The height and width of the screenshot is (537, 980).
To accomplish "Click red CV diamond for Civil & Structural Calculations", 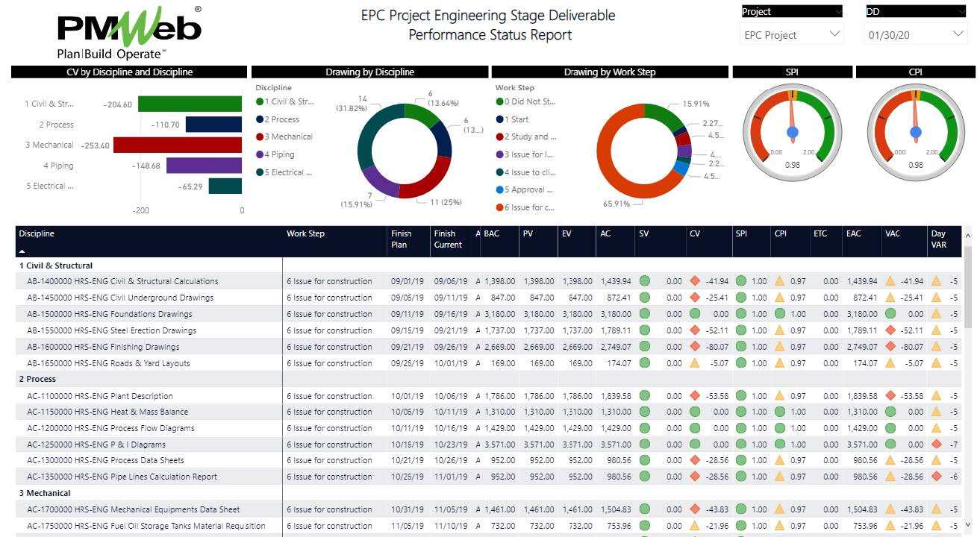I will point(695,281).
